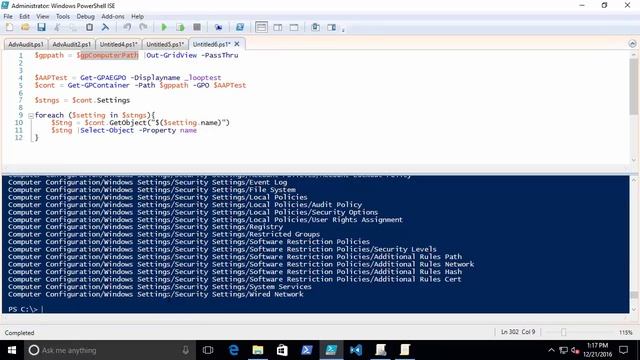
Task: Save the current script
Action: click(41, 27)
